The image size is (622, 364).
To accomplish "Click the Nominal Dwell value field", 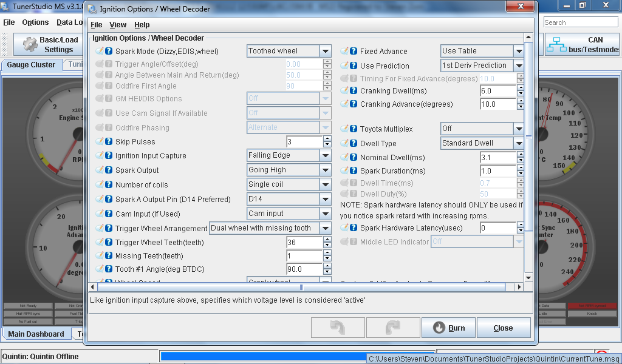I will coord(498,157).
